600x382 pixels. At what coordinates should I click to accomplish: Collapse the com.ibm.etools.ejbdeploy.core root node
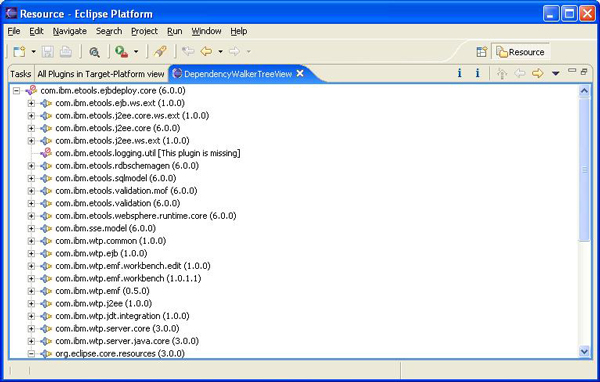tap(16, 91)
